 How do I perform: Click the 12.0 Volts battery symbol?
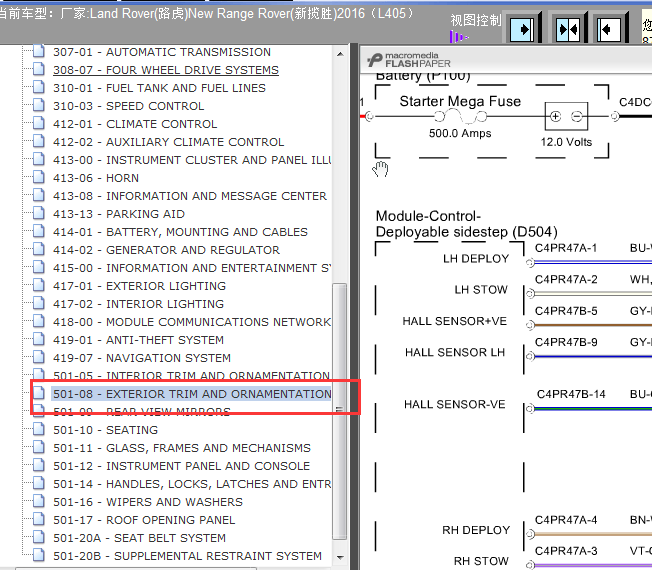pos(566,116)
